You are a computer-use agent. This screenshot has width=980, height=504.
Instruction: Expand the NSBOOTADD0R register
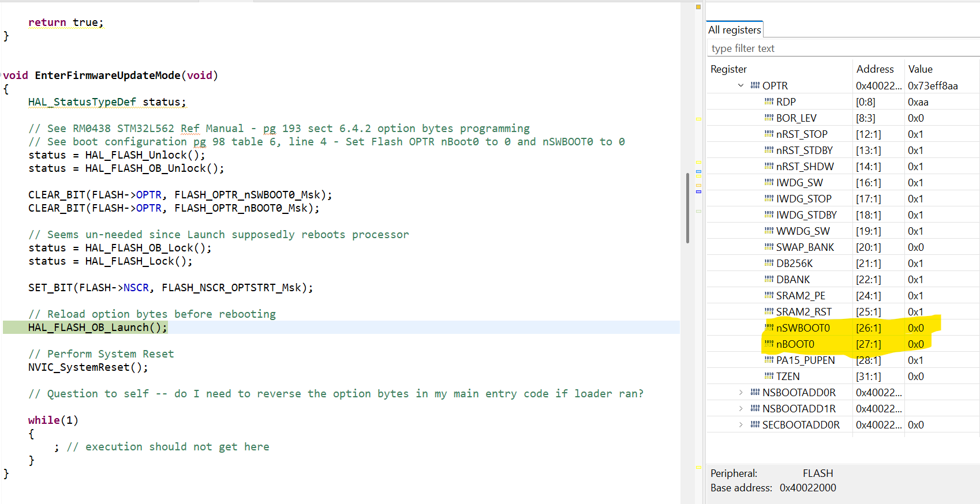coord(740,392)
